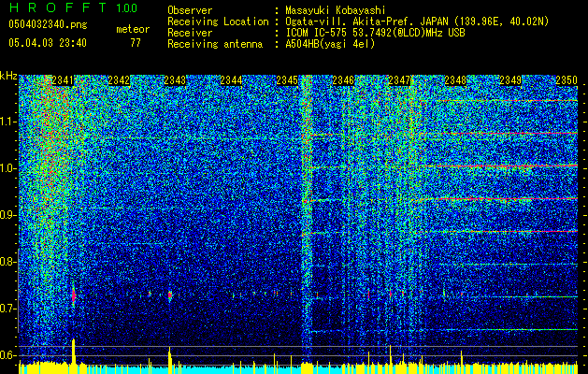
Task: Click the 2348 time marker
Action: 455,80
